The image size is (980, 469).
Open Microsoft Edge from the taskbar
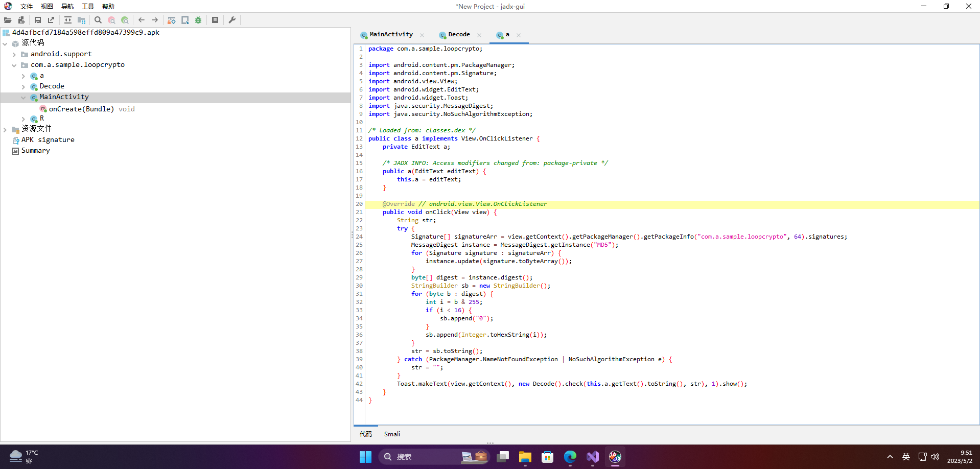pyautogui.click(x=570, y=457)
